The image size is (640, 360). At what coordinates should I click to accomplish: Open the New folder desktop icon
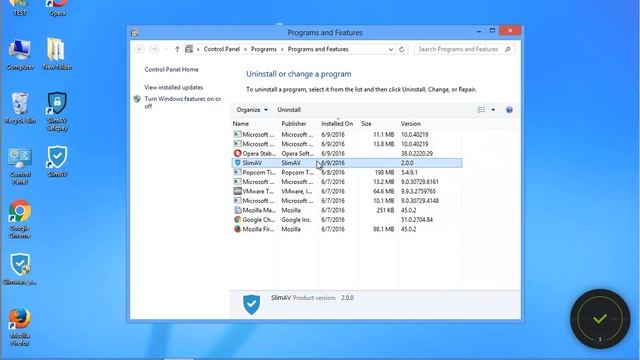pos(57,55)
